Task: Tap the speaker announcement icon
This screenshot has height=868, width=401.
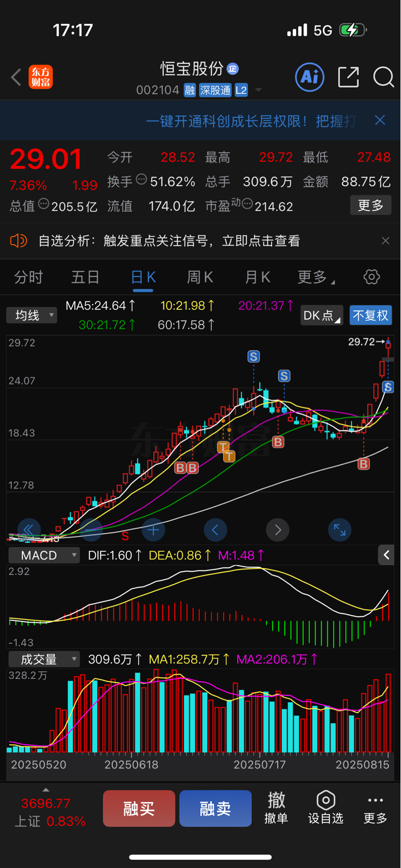Action: pos(18,241)
